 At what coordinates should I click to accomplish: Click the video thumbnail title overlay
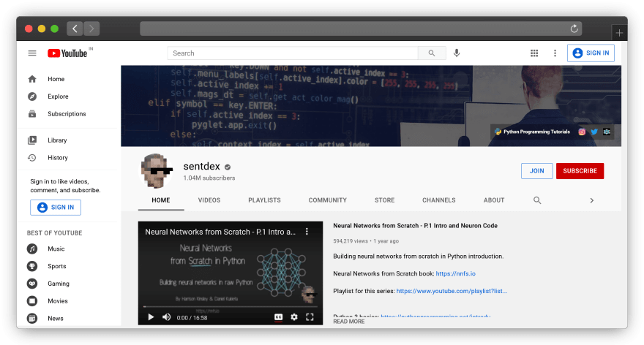click(220, 232)
